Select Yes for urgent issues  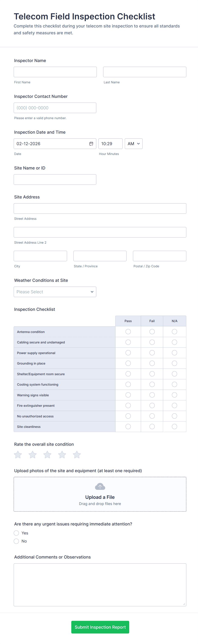[x=16, y=533]
